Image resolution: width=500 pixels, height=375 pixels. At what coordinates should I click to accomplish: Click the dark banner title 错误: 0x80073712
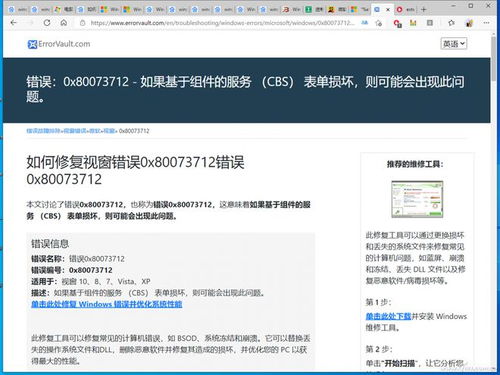pos(246,89)
